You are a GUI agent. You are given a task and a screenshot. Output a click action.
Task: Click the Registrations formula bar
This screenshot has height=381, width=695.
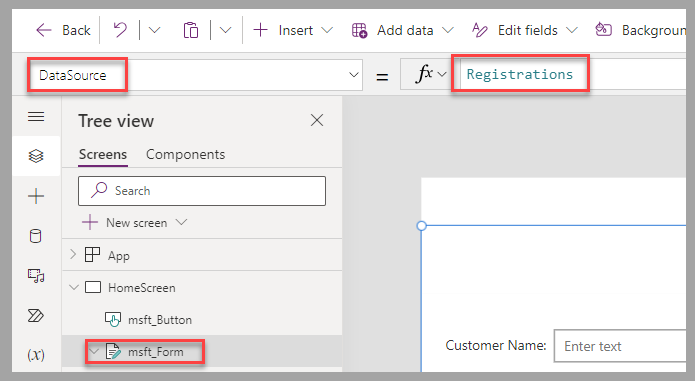coord(573,74)
